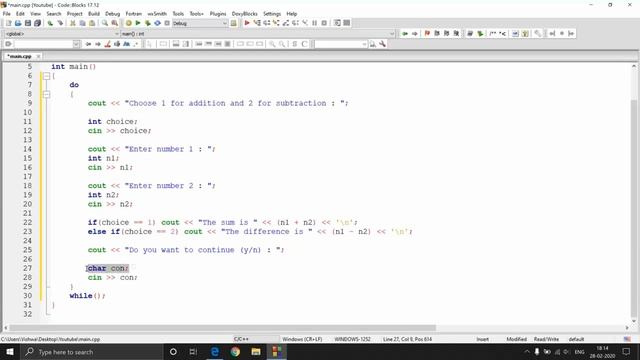Image resolution: width=640 pixels, height=360 pixels.
Task: Open Google Chrome from the taskbar
Action: [x=235, y=352]
